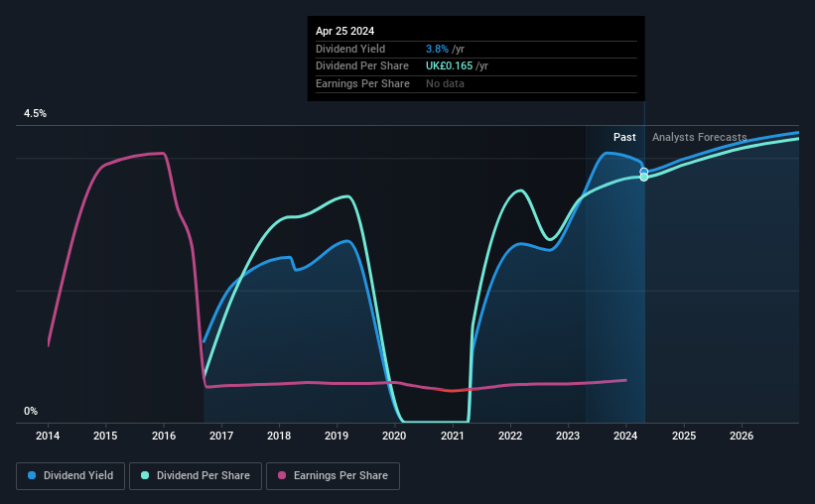
Task: Click the 2019 x-axis label
Action: 337,436
